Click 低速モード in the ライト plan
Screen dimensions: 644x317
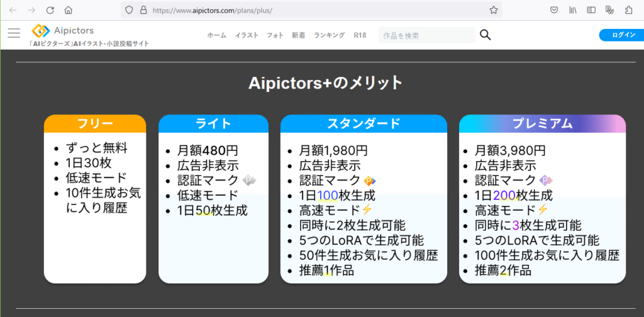coord(208,195)
